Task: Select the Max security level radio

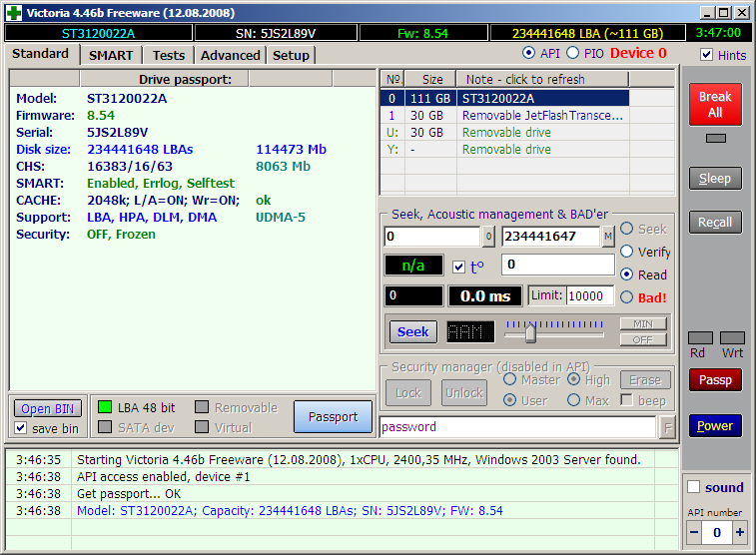Action: pos(574,400)
